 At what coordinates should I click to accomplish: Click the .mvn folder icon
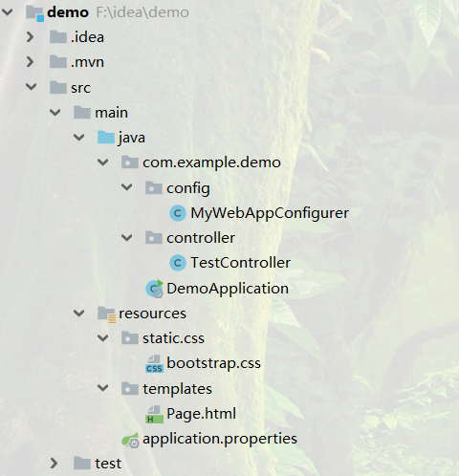[58, 62]
